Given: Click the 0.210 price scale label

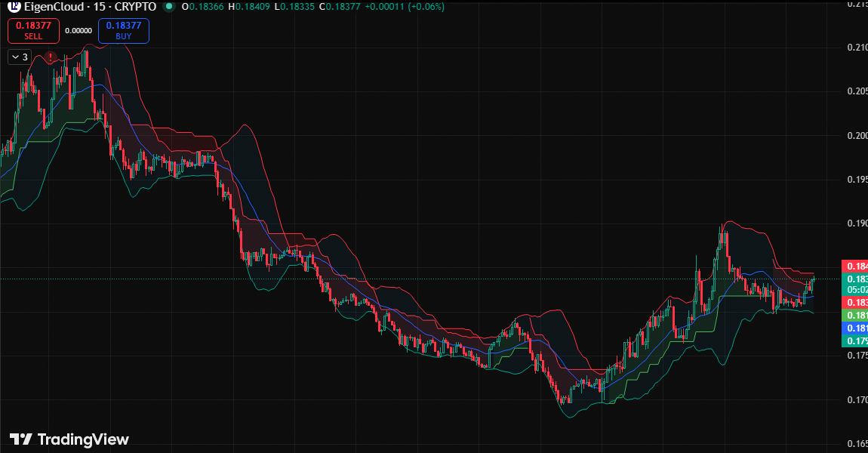Looking at the screenshot, I should tap(857, 48).
